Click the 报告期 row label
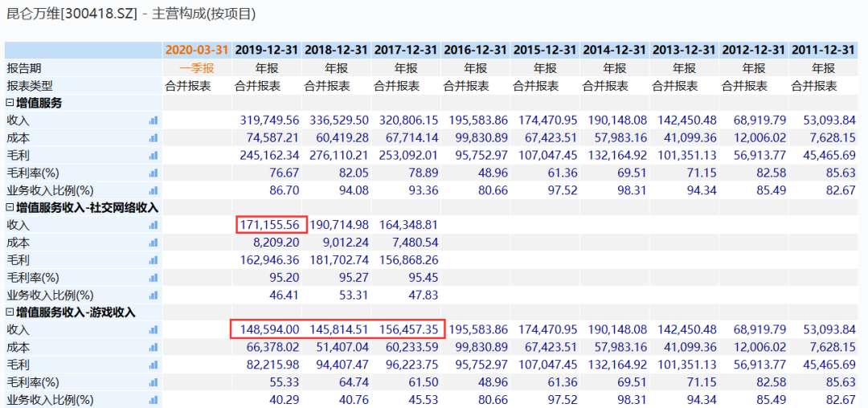This screenshot has height=408, width=868. coord(24,68)
